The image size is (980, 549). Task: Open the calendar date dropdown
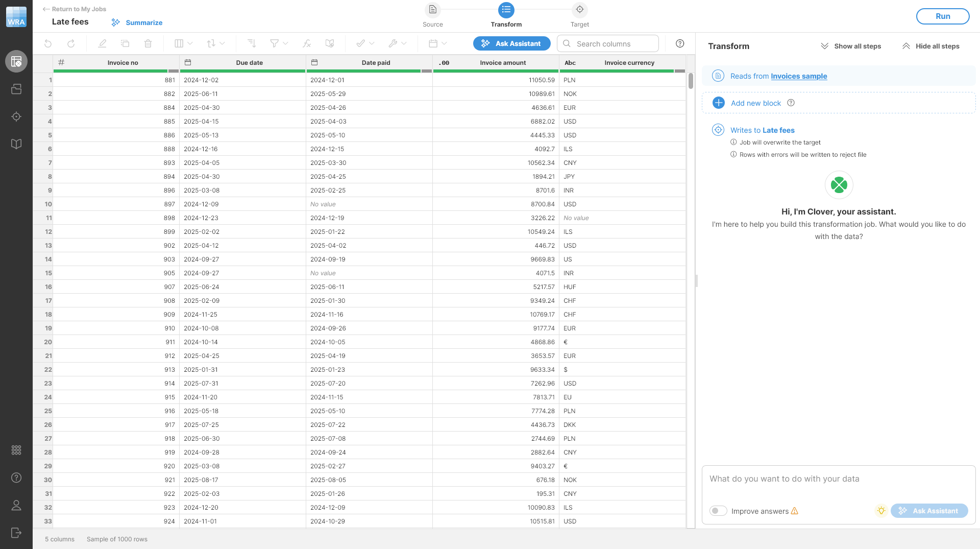(437, 44)
